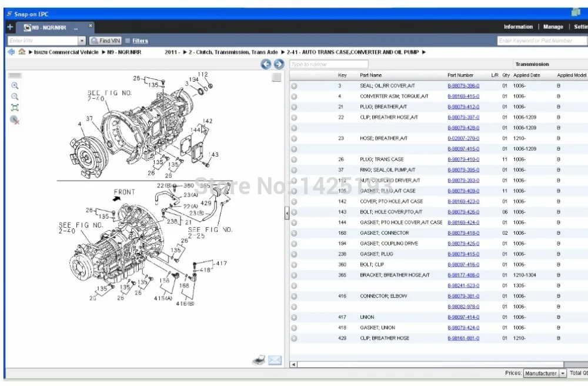This screenshot has height=389, width=588.
Task: Open the Manage menu
Action: [x=553, y=26]
